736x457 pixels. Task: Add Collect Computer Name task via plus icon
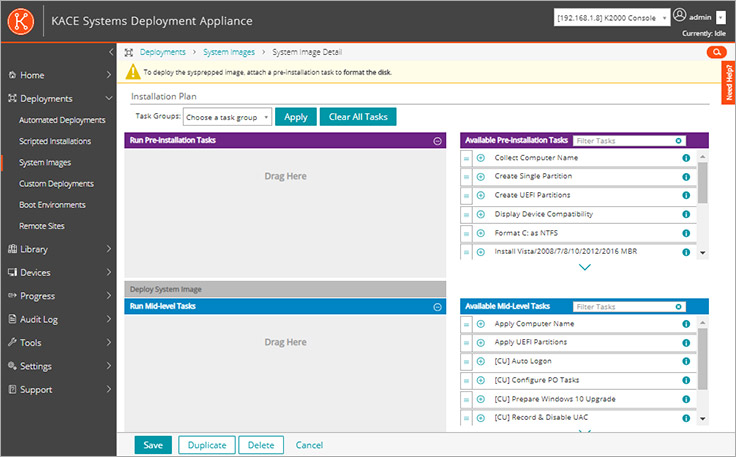click(481, 158)
